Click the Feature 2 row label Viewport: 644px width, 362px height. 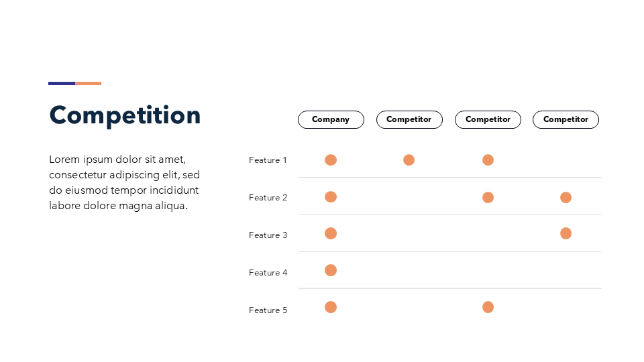pyautogui.click(x=268, y=198)
